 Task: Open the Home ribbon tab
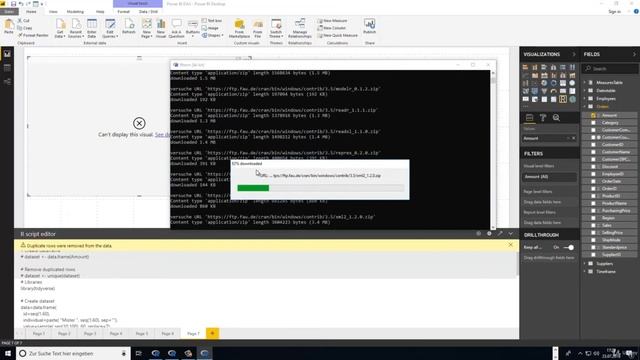point(31,11)
